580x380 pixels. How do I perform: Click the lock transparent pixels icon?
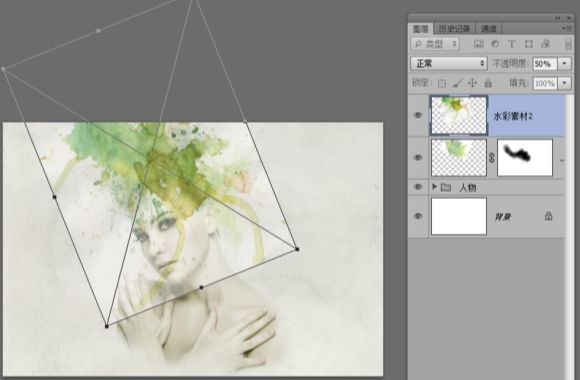pos(442,83)
